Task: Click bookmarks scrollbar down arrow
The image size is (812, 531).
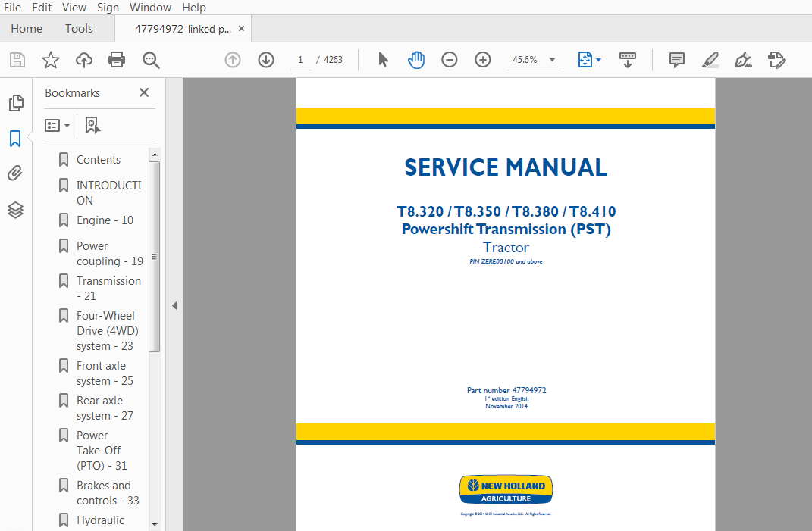Action: (x=155, y=525)
